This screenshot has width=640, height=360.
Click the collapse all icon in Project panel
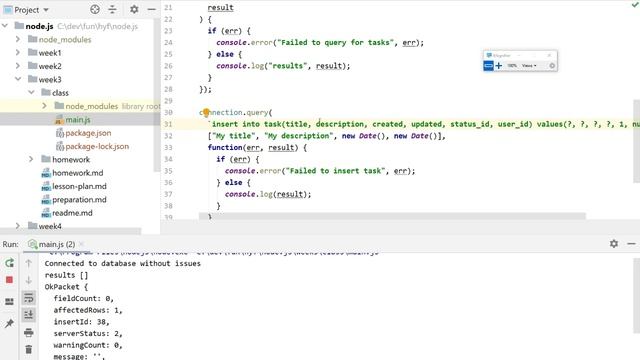(112, 9)
